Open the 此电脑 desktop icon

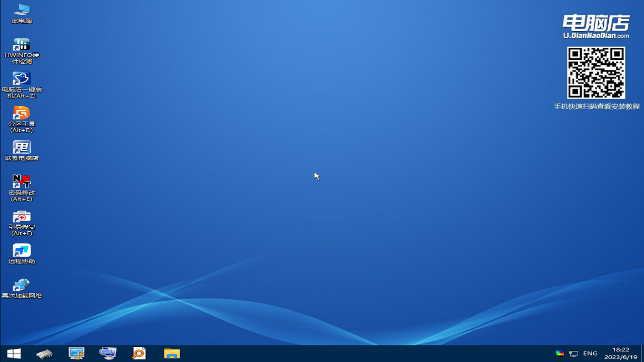[22, 14]
